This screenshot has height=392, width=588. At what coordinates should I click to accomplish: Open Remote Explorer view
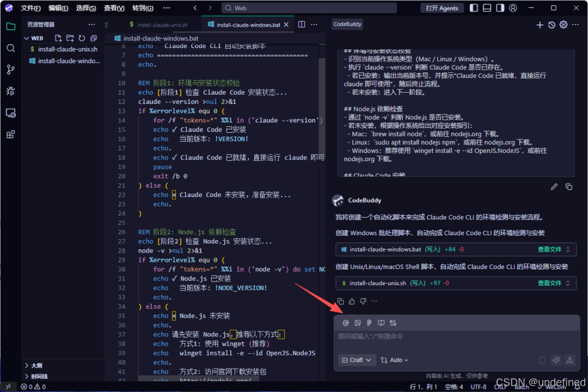pyautogui.click(x=11, y=113)
